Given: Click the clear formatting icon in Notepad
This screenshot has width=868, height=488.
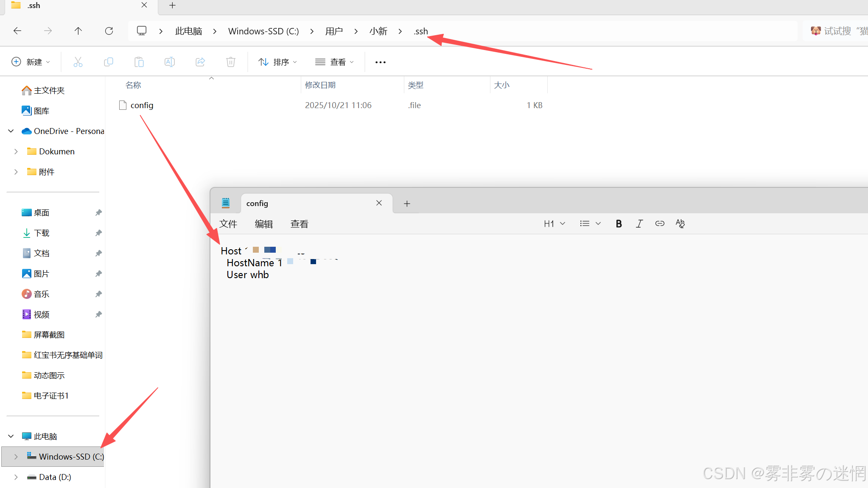Looking at the screenshot, I should point(680,223).
